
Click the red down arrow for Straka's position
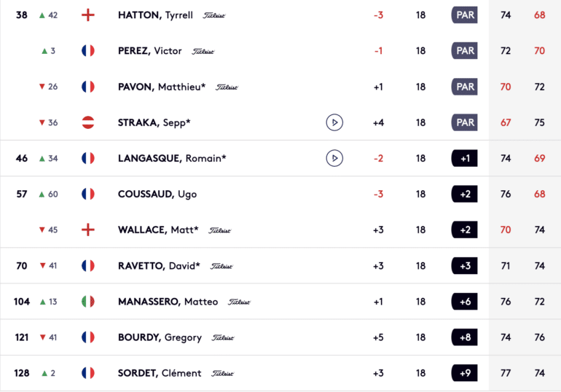(x=42, y=122)
